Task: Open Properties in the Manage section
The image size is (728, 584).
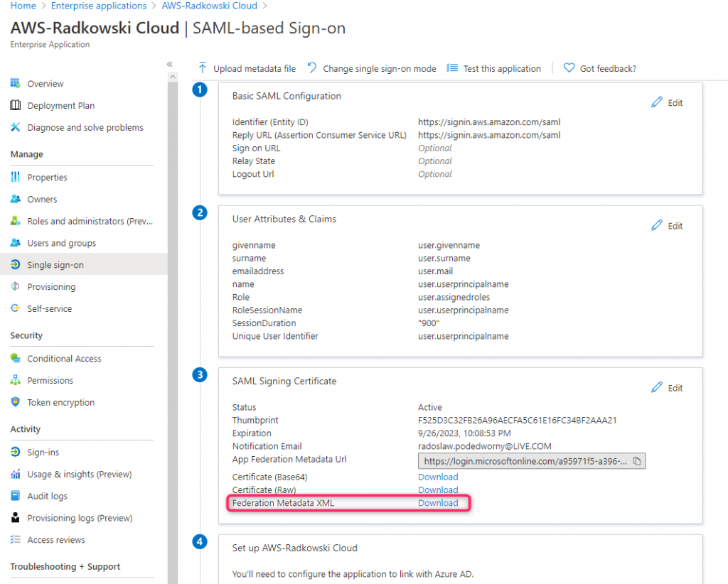Action: [x=48, y=177]
